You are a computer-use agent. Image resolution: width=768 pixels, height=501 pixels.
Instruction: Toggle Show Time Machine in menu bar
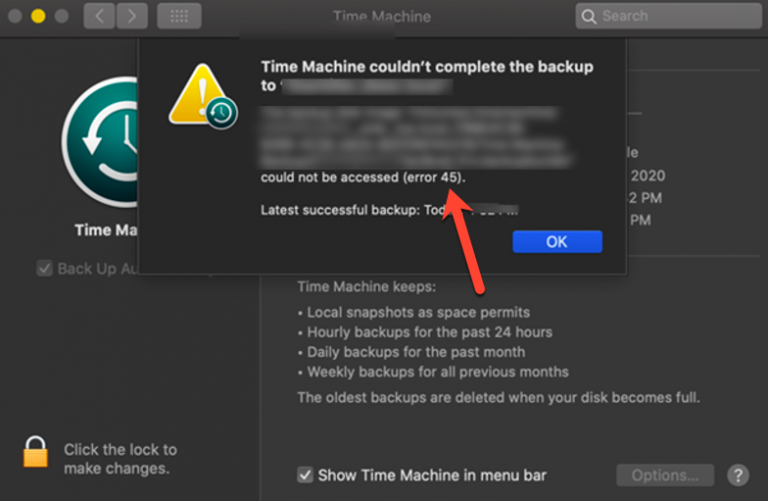pos(305,475)
